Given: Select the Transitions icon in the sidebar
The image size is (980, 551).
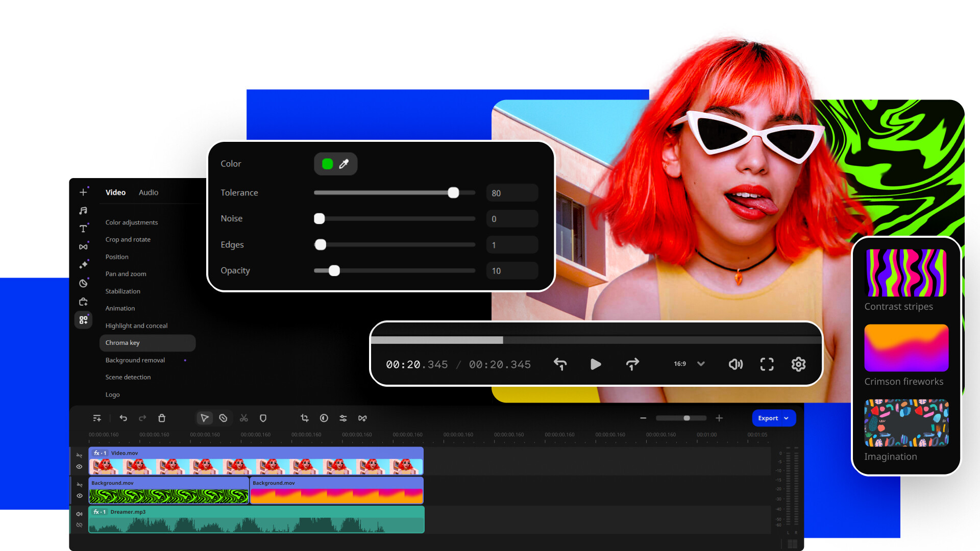Looking at the screenshot, I should point(83,246).
